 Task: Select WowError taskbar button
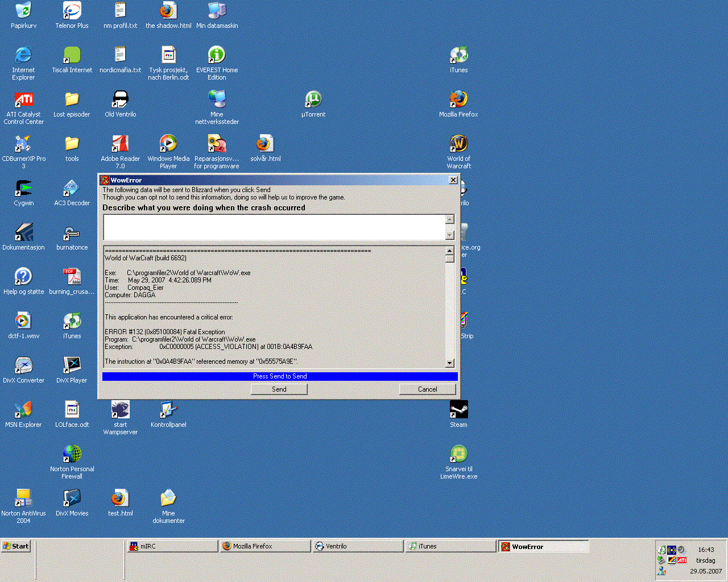pos(544,546)
